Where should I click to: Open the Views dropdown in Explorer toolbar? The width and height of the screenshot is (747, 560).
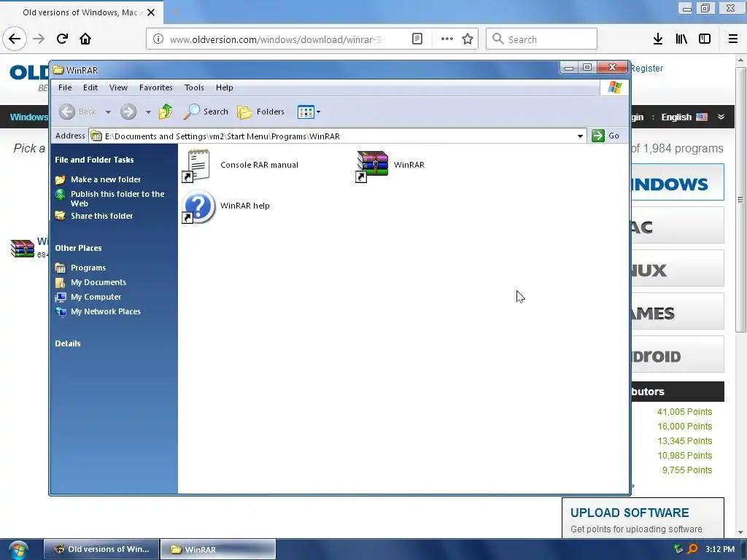pos(309,112)
